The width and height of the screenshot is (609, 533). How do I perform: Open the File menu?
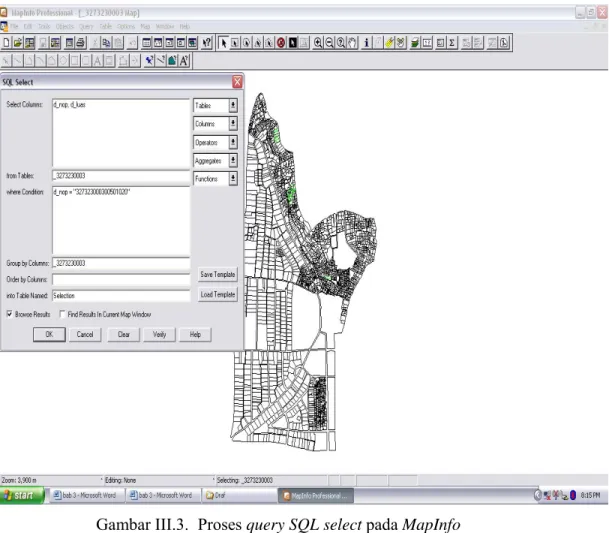pyautogui.click(x=14, y=26)
